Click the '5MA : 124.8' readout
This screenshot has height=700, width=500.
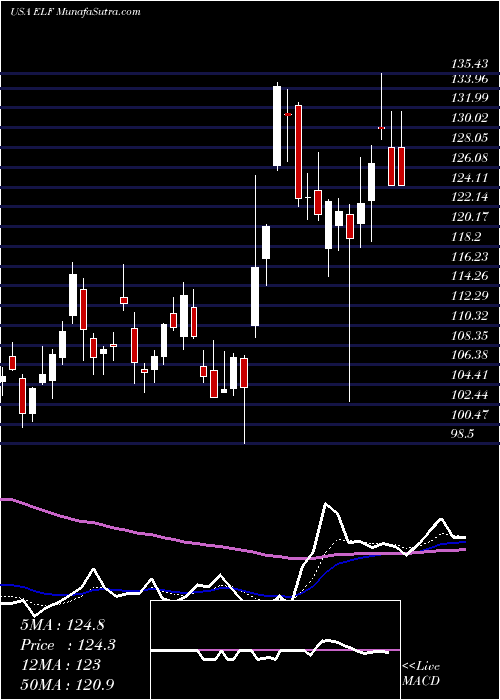62,625
